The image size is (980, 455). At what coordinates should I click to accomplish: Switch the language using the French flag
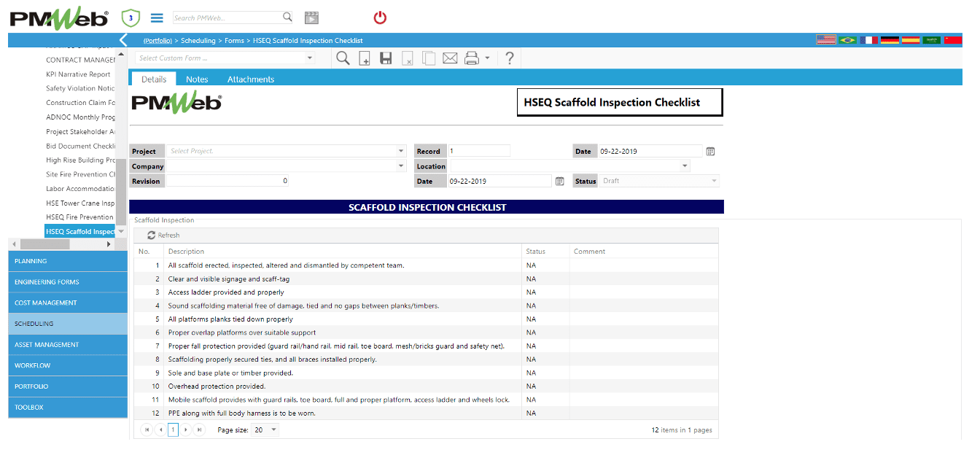(868, 39)
